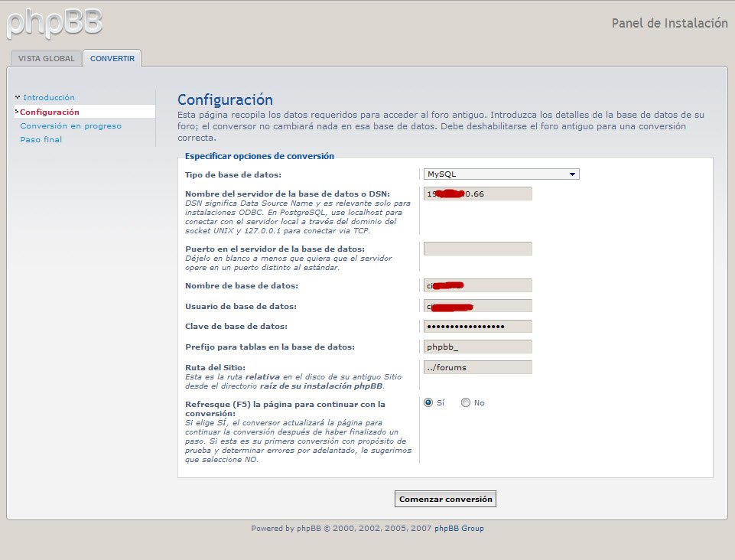Select Configuración in the sidebar
The image size is (735, 560).
(x=50, y=112)
